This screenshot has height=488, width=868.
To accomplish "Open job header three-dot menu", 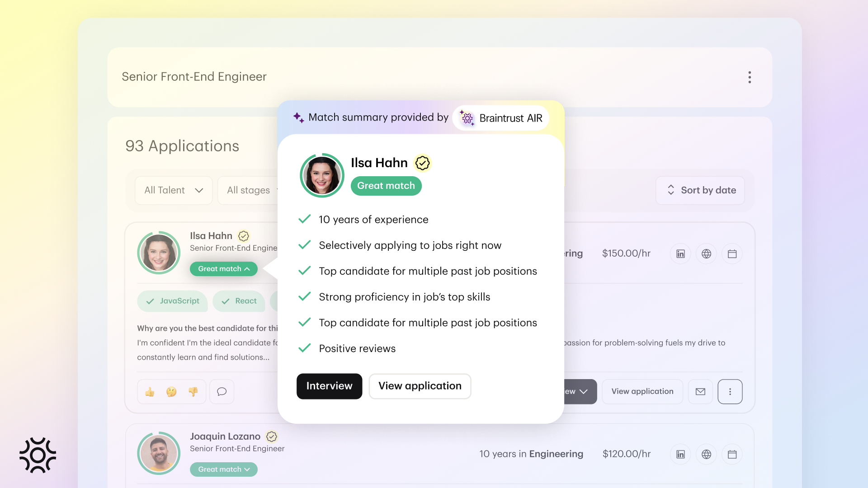I will (750, 77).
